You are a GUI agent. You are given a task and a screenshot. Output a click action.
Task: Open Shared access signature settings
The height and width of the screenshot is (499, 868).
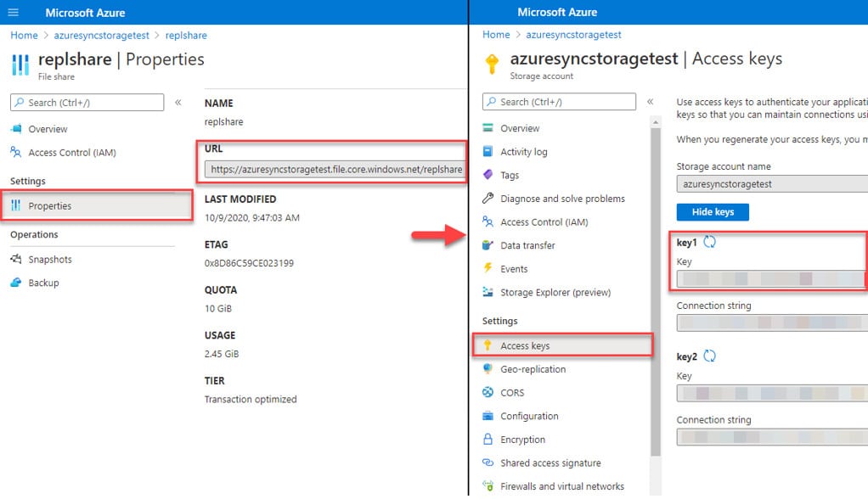click(551, 463)
